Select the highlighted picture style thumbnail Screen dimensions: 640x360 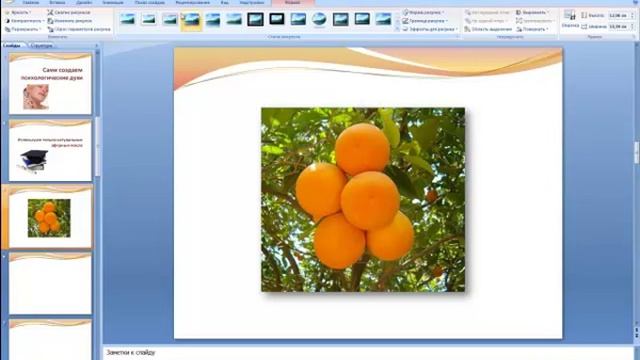(191, 20)
